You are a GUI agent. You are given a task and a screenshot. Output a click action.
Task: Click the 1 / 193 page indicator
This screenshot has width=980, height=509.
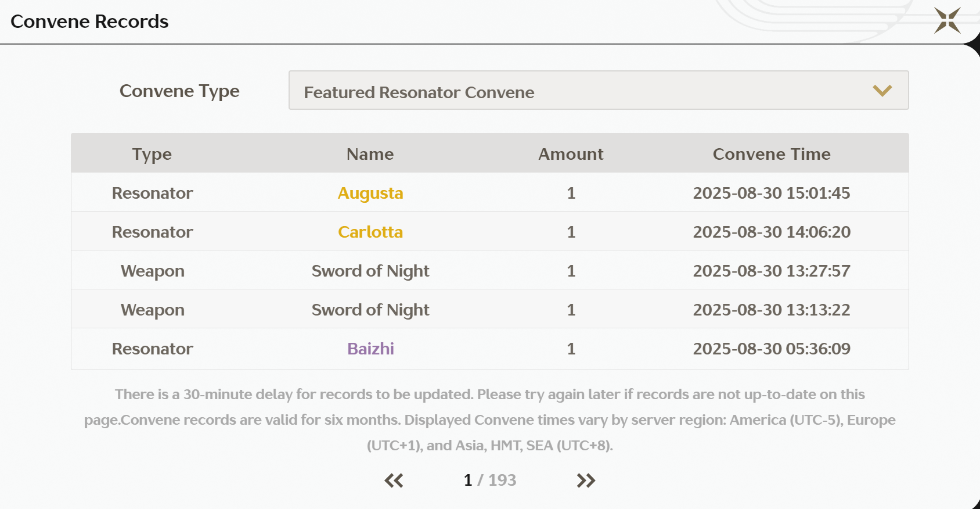click(x=490, y=480)
